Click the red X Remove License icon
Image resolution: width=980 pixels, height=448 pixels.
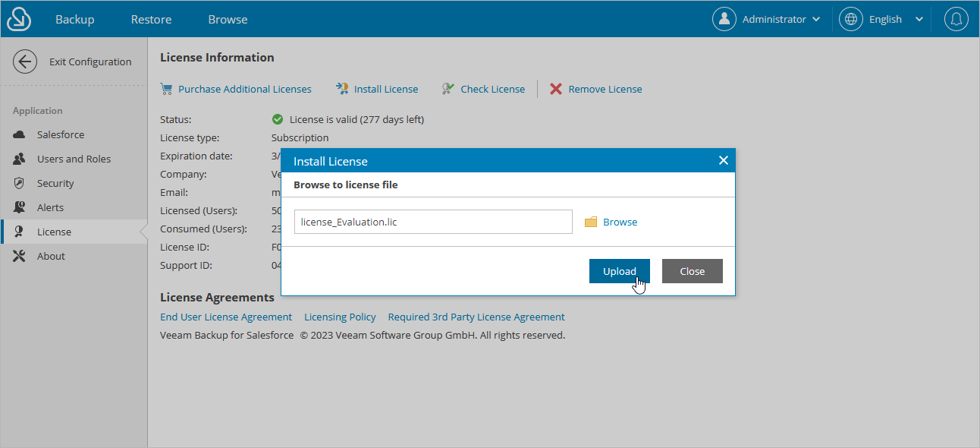tap(556, 89)
